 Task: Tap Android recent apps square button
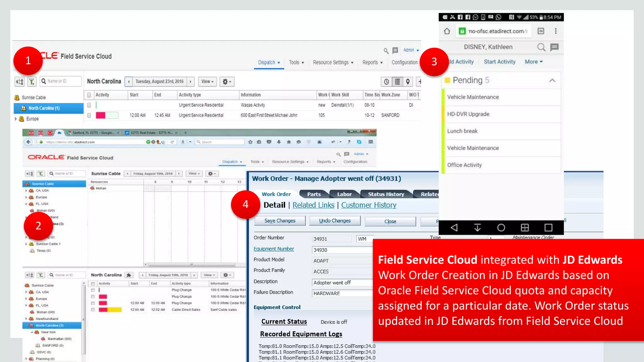pos(548,228)
